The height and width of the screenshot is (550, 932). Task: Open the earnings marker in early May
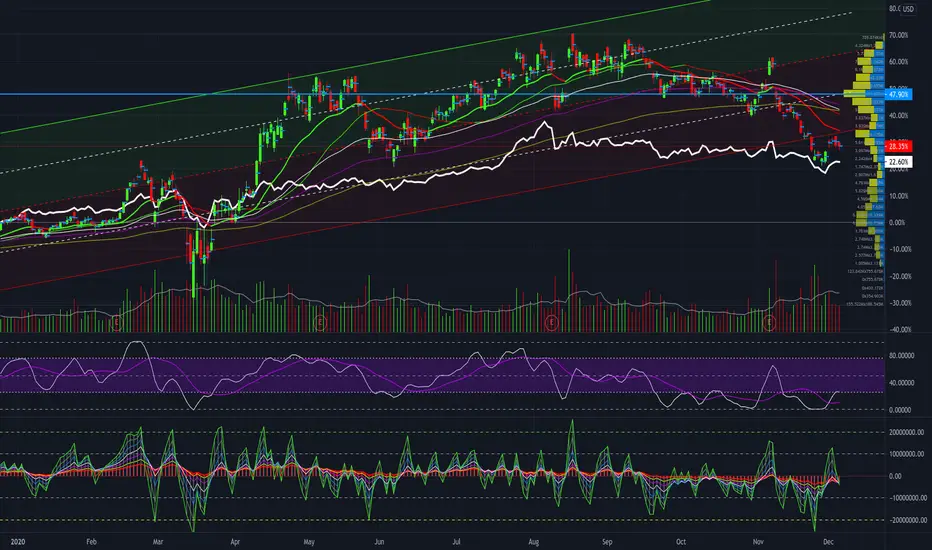(x=320, y=323)
